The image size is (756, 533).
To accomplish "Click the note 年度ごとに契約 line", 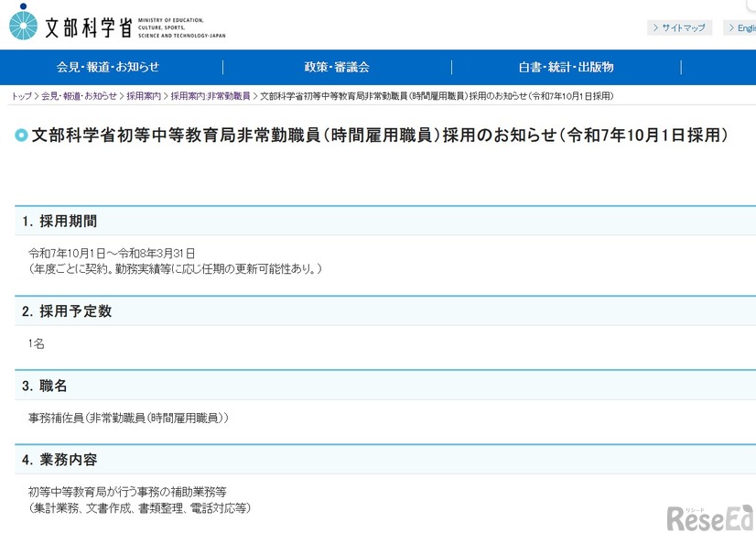I will pyautogui.click(x=175, y=268).
